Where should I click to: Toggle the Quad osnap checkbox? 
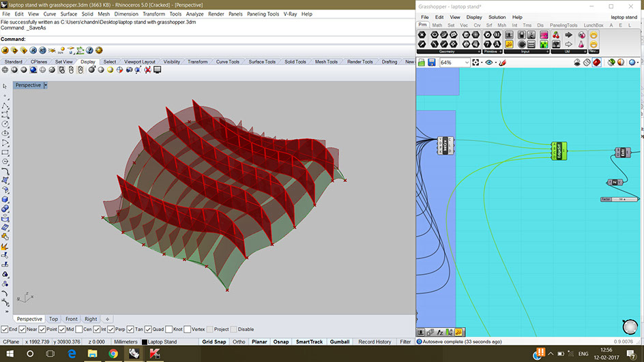[x=148, y=329]
